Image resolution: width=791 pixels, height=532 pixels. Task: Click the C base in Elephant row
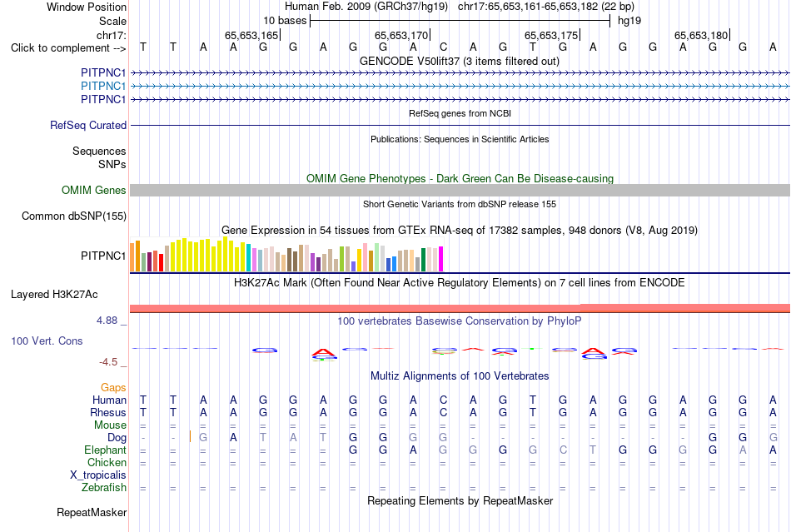tap(563, 450)
